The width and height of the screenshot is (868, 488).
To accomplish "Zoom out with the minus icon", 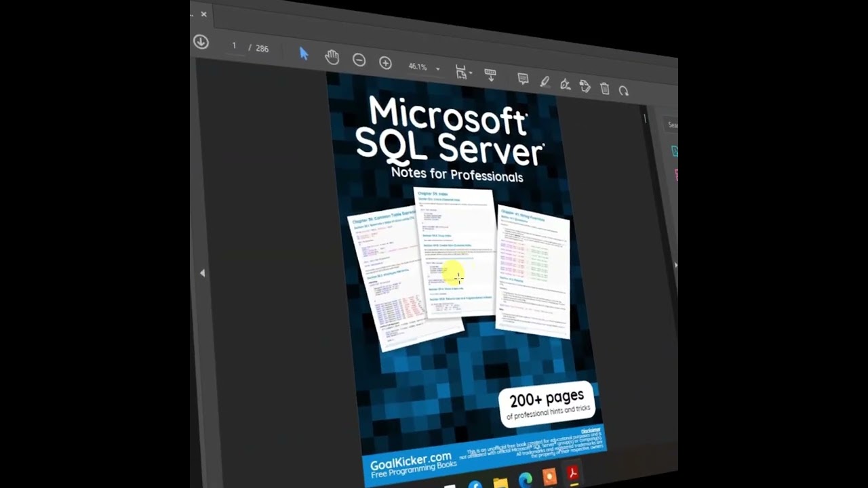I will pos(359,60).
